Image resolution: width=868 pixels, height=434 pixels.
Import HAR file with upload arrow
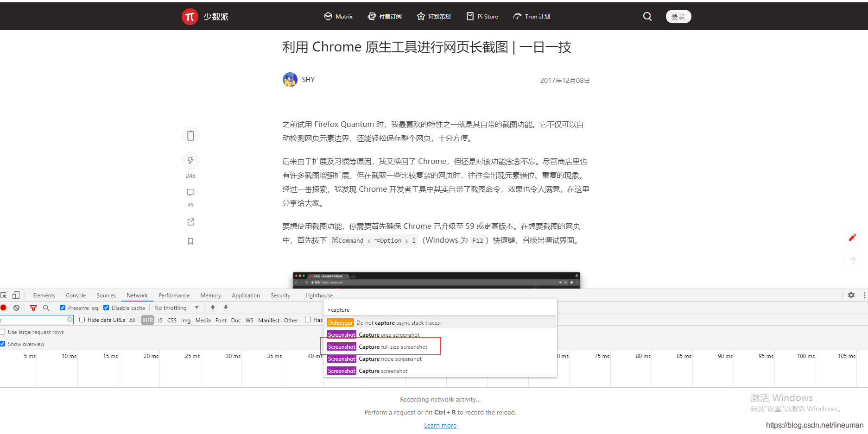pos(213,308)
